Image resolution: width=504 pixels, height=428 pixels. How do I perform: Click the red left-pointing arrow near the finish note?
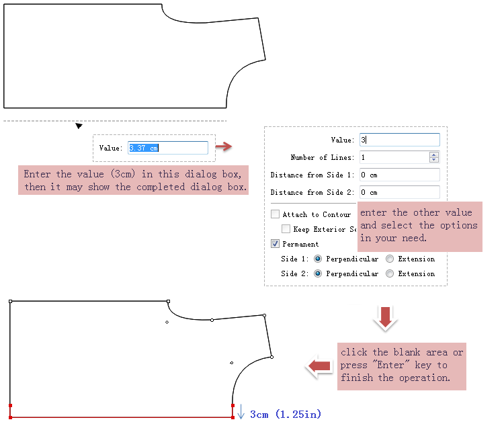tap(319, 366)
